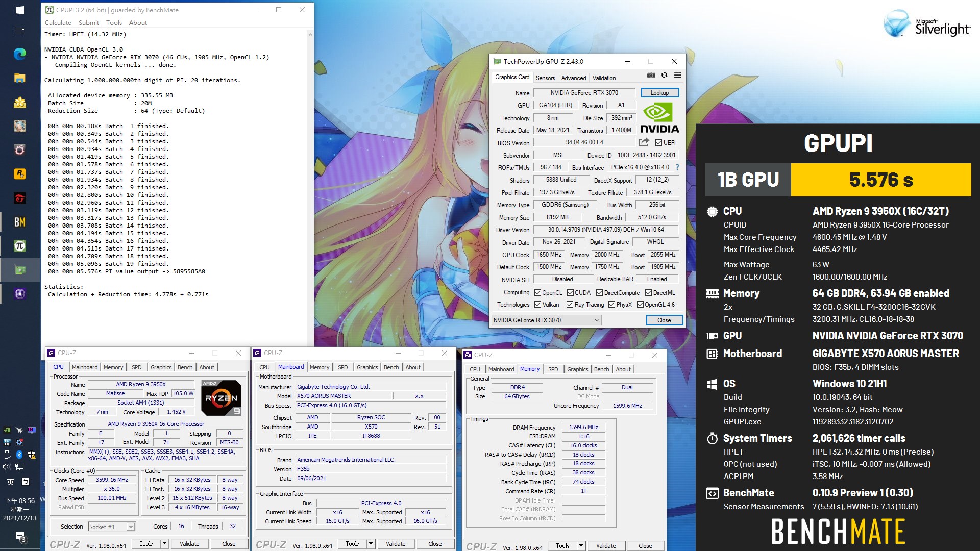
Task: Click the NVIDIA tray icon
Action: [x=7, y=430]
